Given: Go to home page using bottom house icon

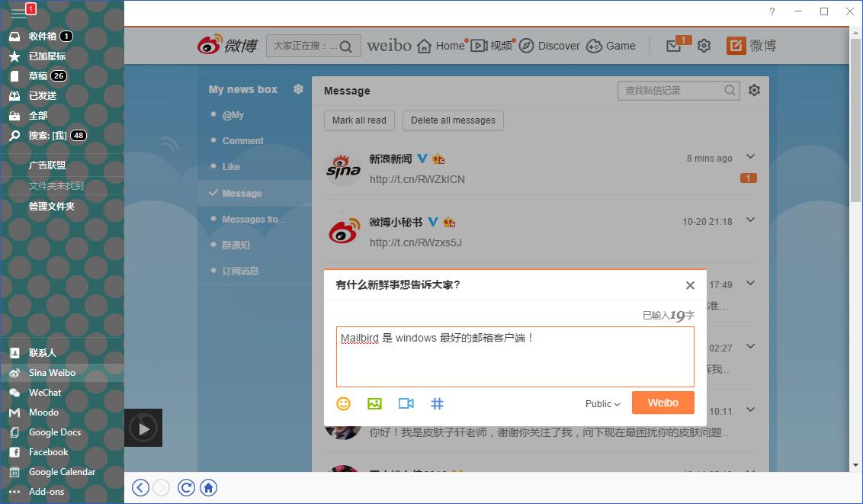Looking at the screenshot, I should coord(209,488).
